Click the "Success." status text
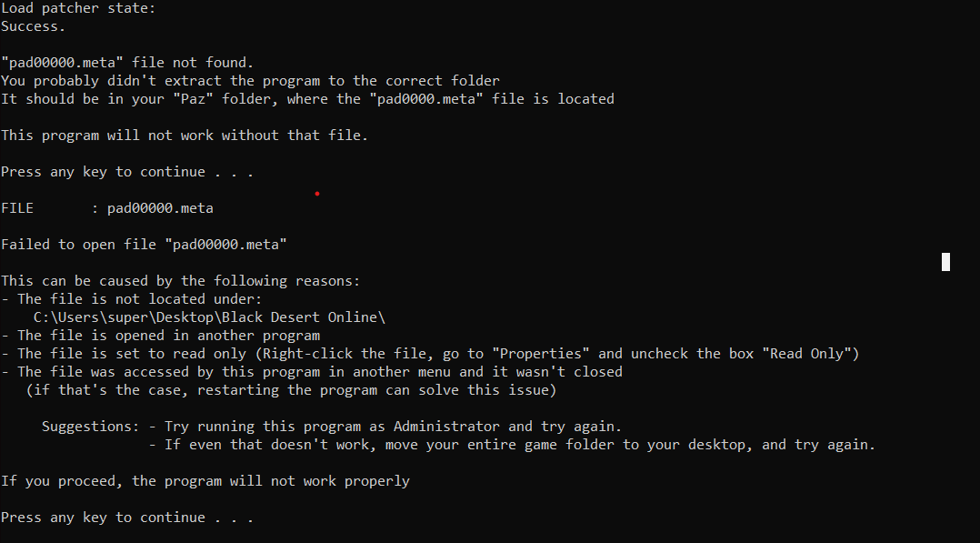The image size is (980, 543). (33, 26)
